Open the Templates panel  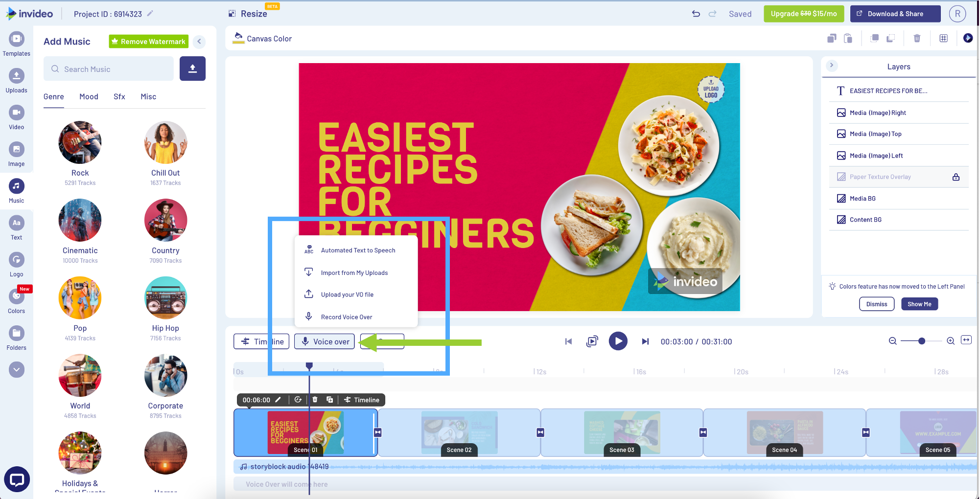coord(16,44)
